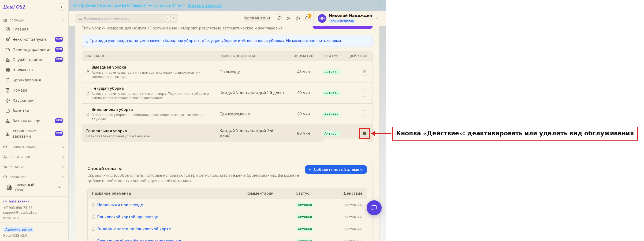
Task: Open notifications bell icon
Action: coord(307,18)
